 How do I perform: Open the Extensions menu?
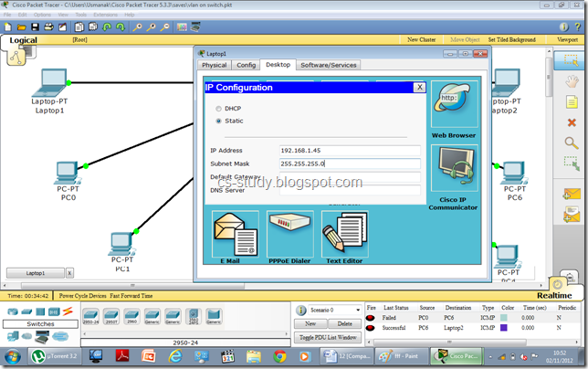[105, 15]
